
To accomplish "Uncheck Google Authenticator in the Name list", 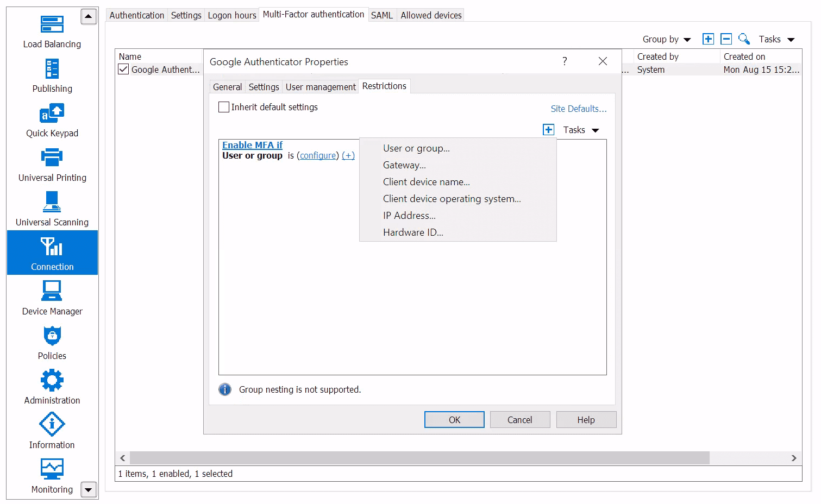I will coord(123,69).
